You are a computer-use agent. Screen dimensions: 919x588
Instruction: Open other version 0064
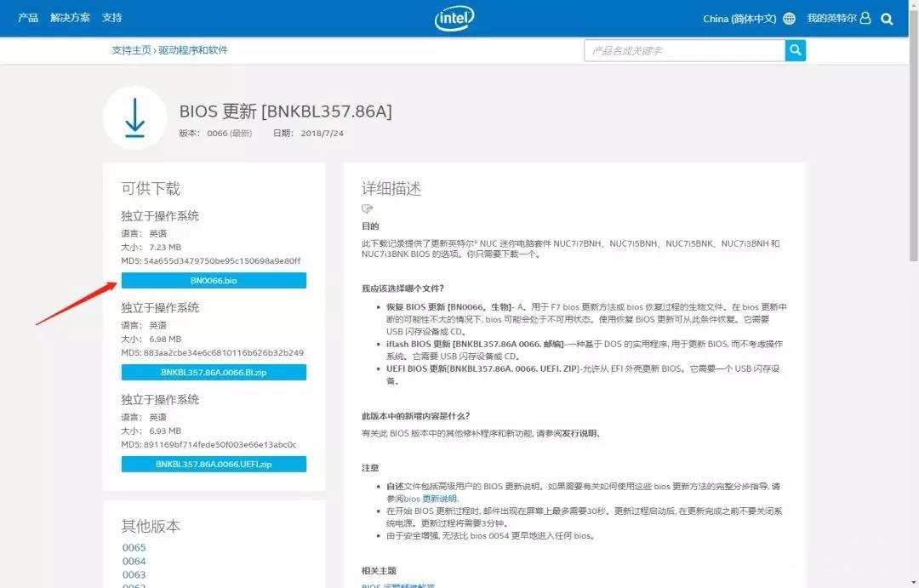[134, 561]
